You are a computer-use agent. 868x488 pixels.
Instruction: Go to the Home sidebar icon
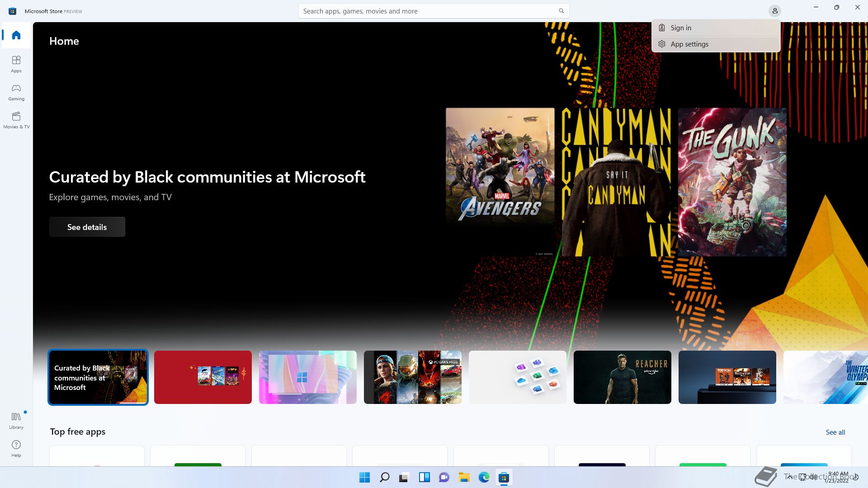pyautogui.click(x=16, y=35)
